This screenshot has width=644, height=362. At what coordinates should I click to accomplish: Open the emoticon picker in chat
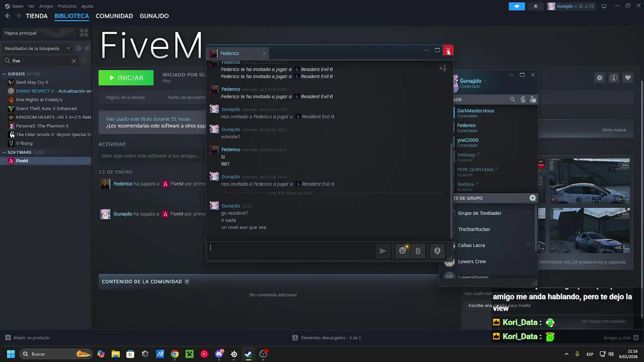tap(403, 251)
